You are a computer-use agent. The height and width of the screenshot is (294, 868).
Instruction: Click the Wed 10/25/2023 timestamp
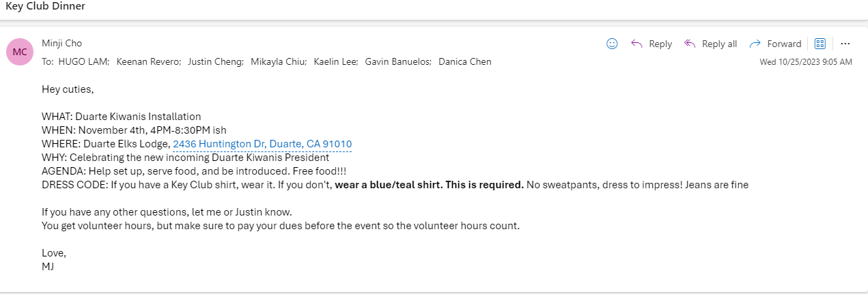coord(806,62)
